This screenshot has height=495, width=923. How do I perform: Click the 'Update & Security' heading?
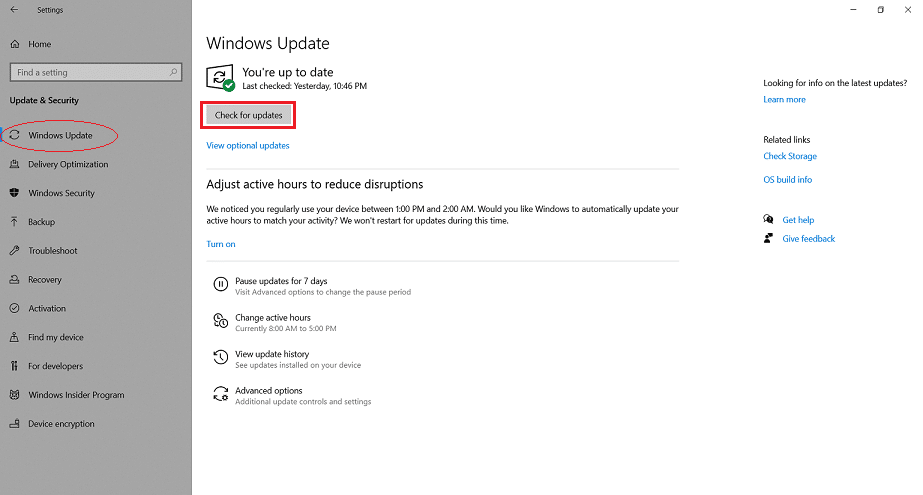tap(44, 101)
